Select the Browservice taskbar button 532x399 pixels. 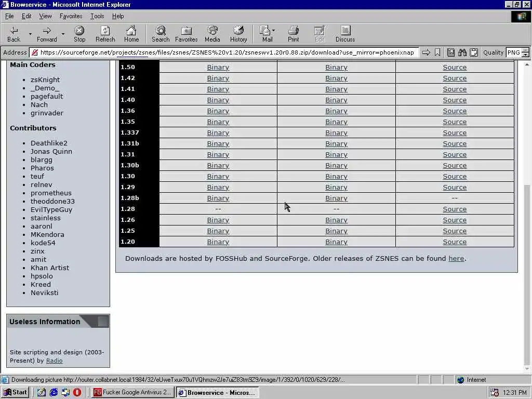click(218, 392)
